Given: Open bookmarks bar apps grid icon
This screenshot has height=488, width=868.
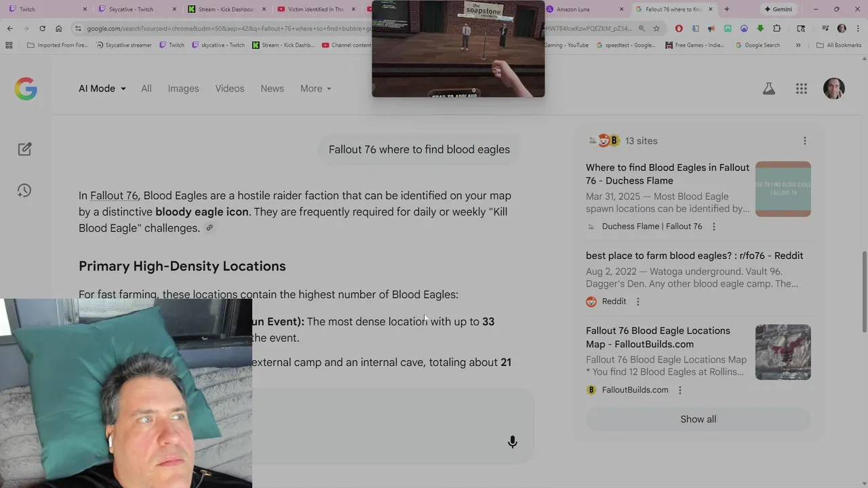Looking at the screenshot, I should click(x=9, y=45).
